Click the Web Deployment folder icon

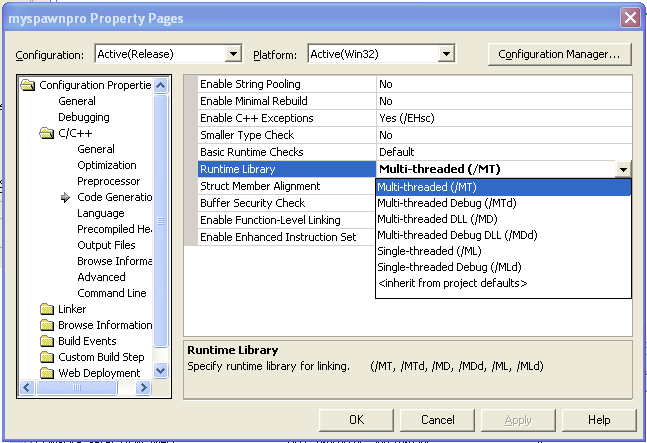pos(47,373)
